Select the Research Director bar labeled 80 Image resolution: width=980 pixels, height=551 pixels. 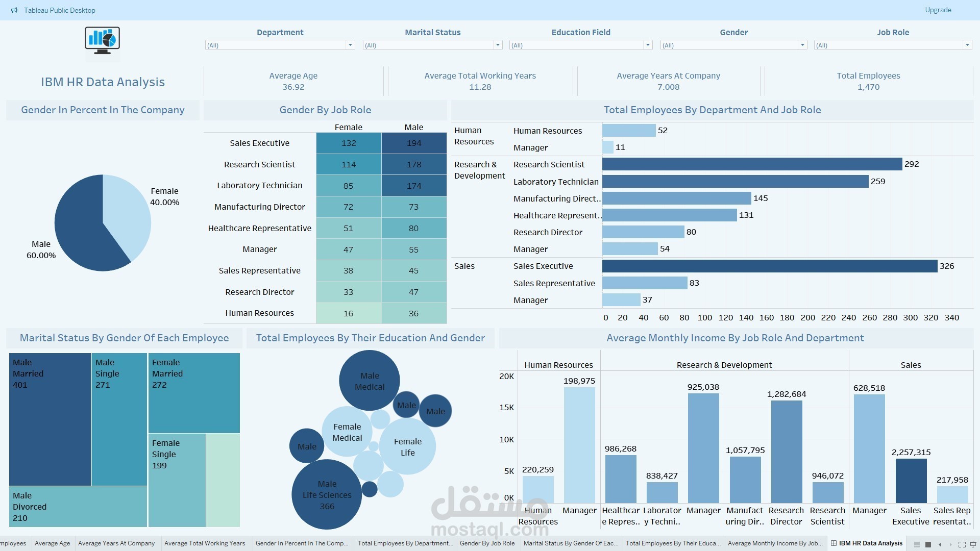tap(643, 232)
